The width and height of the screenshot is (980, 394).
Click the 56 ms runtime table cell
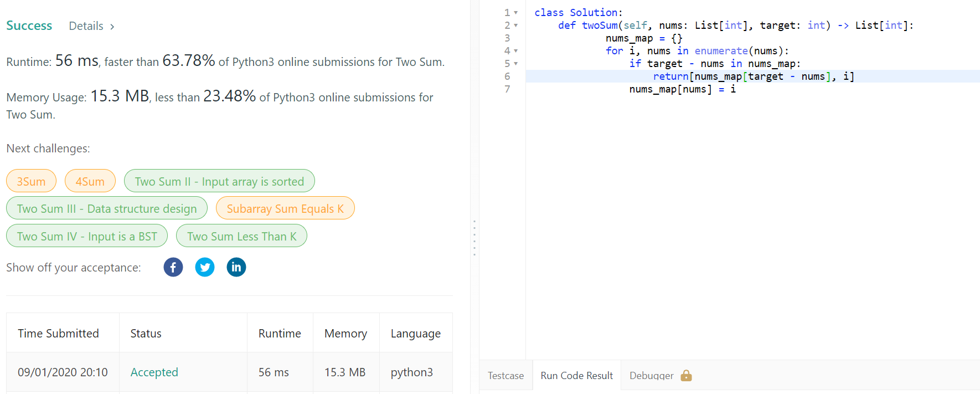pos(274,372)
